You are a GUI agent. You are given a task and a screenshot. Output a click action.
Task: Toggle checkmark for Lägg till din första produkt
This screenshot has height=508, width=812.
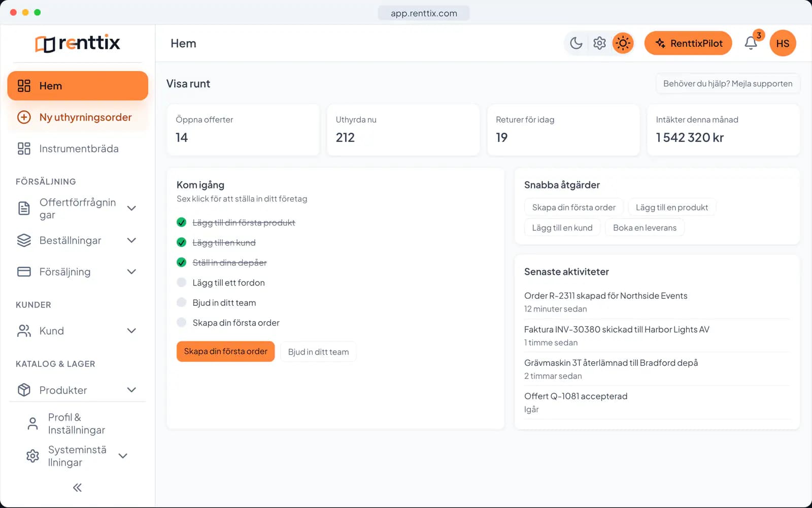181,222
